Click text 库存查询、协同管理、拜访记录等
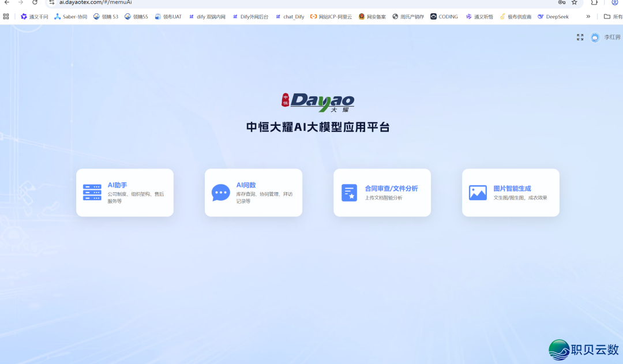 [264, 197]
